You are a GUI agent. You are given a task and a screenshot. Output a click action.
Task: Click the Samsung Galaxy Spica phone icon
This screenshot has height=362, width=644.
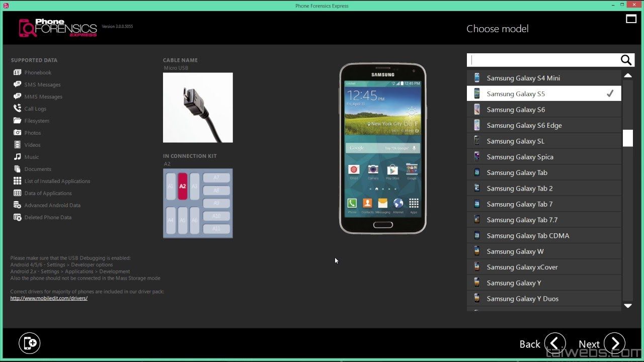click(476, 157)
